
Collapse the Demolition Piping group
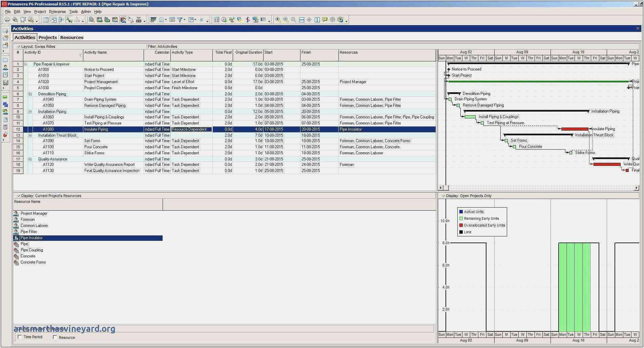[x=30, y=94]
